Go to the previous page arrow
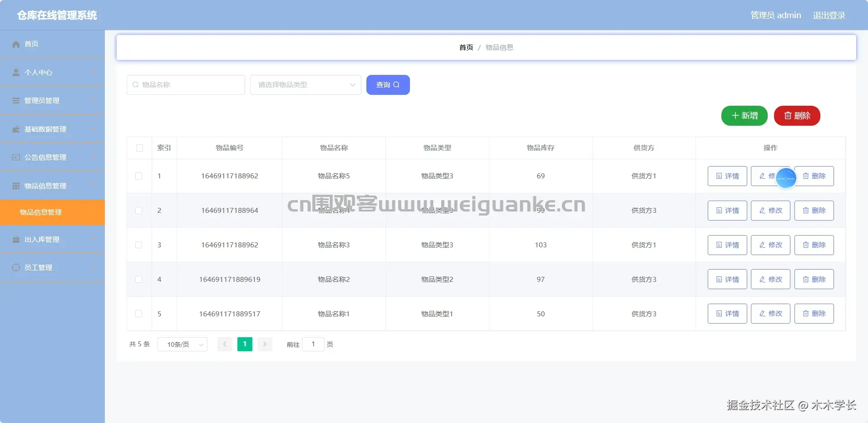This screenshot has width=868, height=423. pos(225,344)
